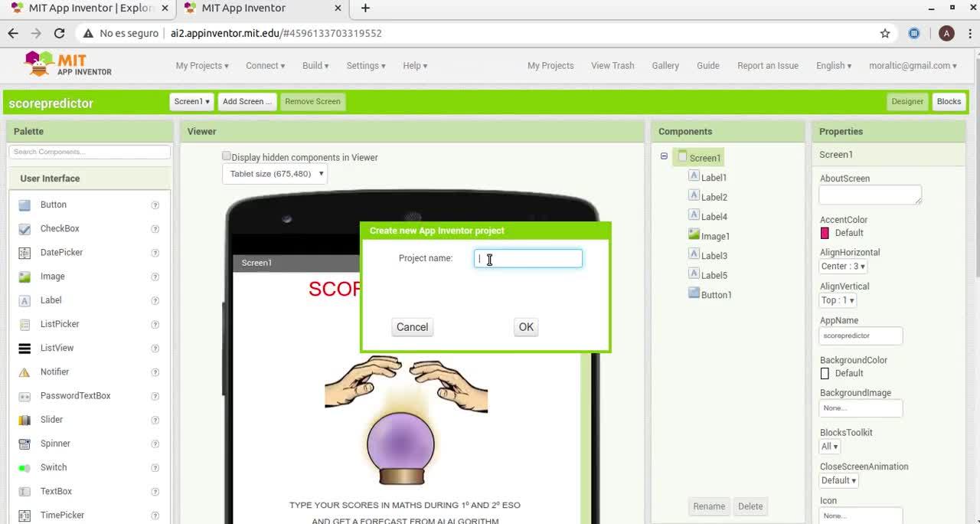
Task: Open the English language dropdown
Action: (834, 66)
